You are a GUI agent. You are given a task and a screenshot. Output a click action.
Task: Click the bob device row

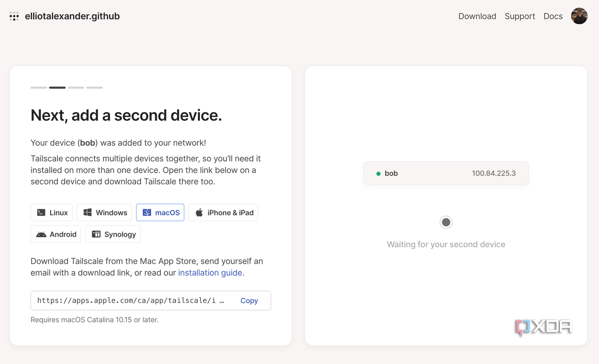(x=446, y=173)
